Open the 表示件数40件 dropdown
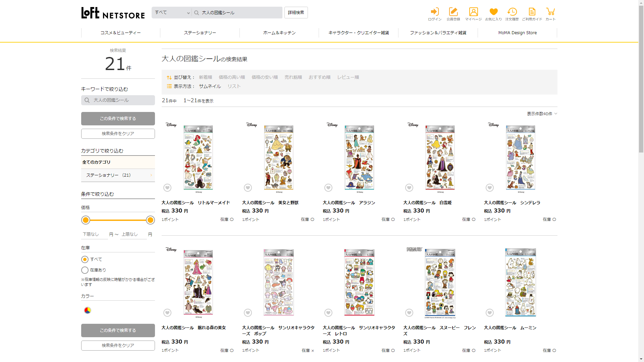This screenshot has height=362, width=644. point(542,114)
